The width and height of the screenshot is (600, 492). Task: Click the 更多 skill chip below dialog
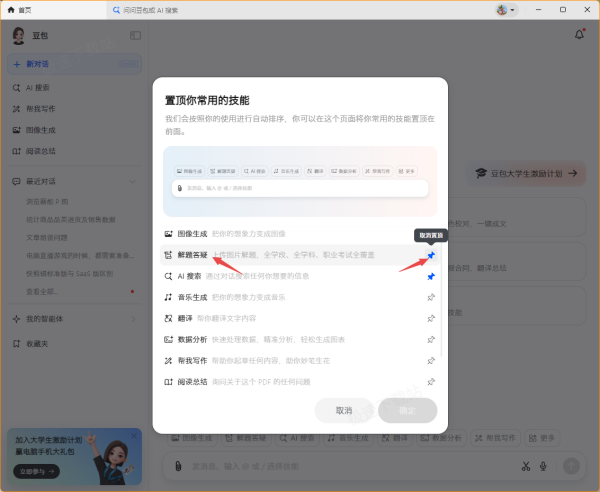pyautogui.click(x=542, y=438)
